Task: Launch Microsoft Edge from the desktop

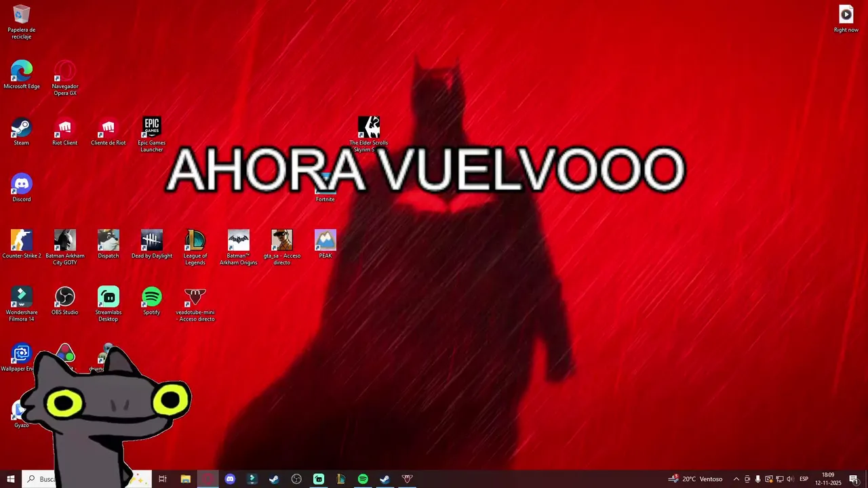Action: (22, 75)
